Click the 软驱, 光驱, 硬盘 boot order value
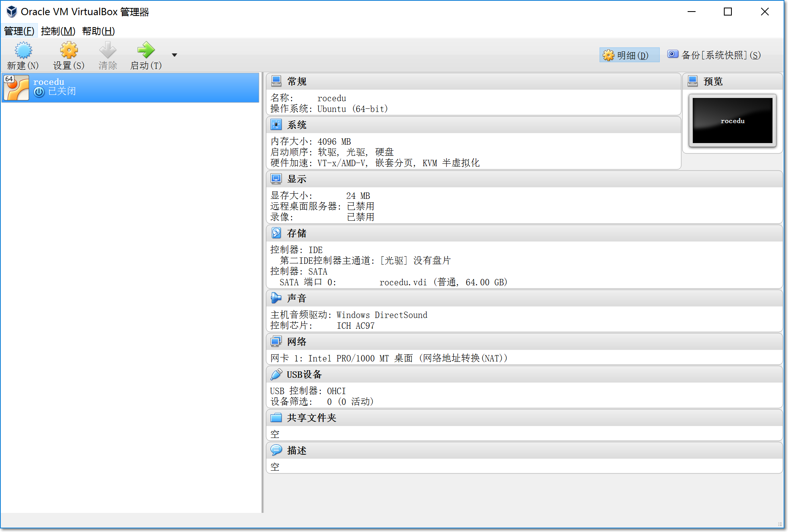The height and width of the screenshot is (532, 788). (356, 152)
